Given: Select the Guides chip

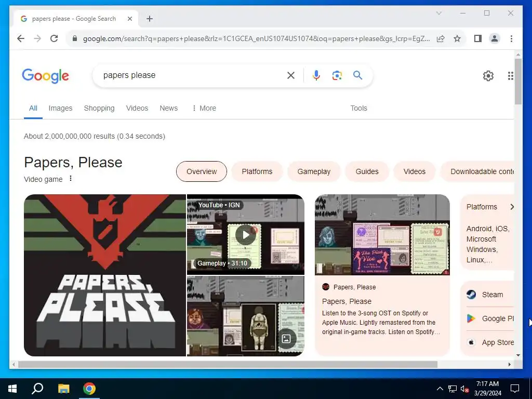Looking at the screenshot, I should 367,171.
